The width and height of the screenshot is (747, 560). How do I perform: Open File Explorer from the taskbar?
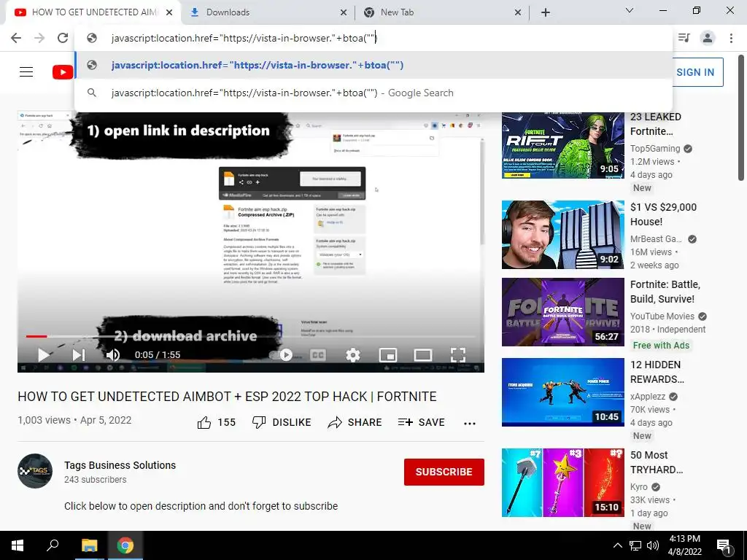point(89,545)
